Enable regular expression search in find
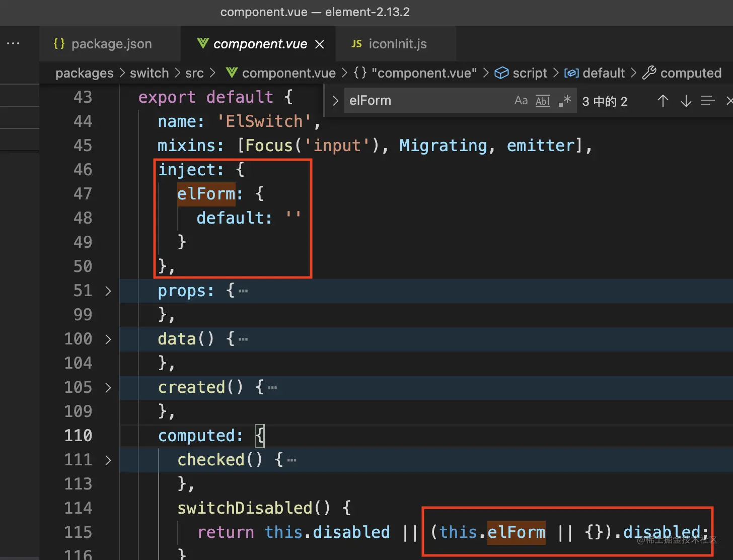The width and height of the screenshot is (733, 560). (x=565, y=101)
